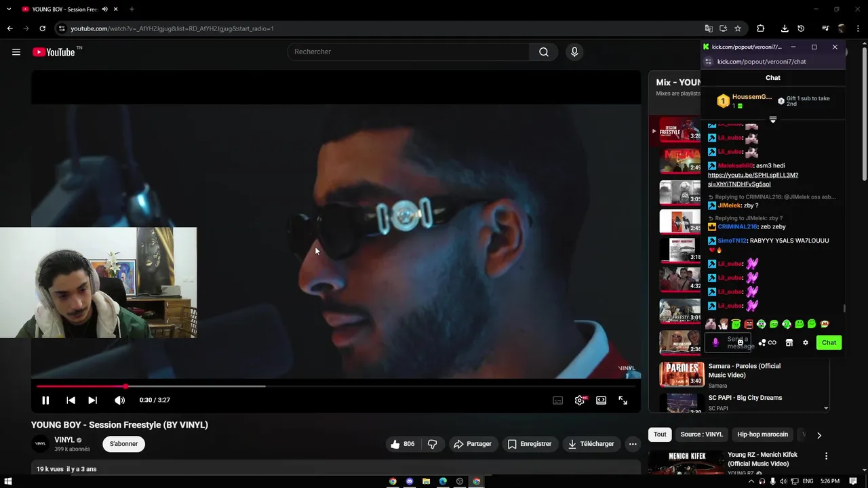Viewport: 868px width, 488px height.
Task: Open Windows notification center
Action: 854,481
